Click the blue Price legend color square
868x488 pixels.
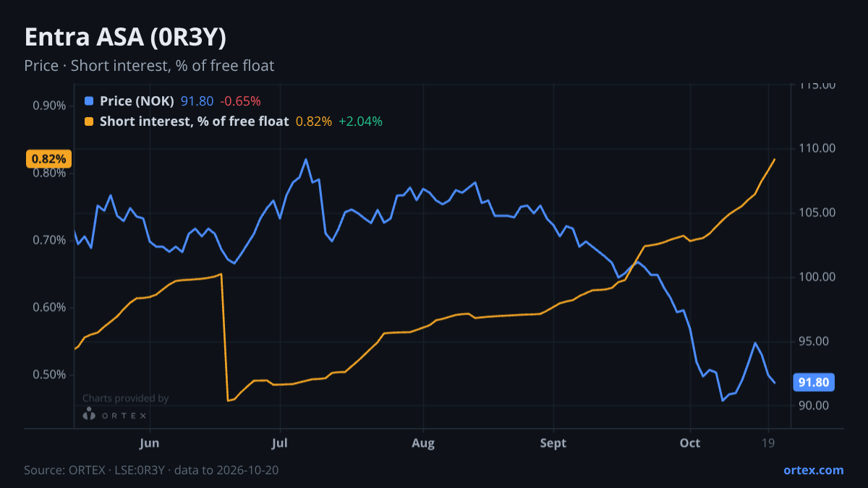coord(89,101)
